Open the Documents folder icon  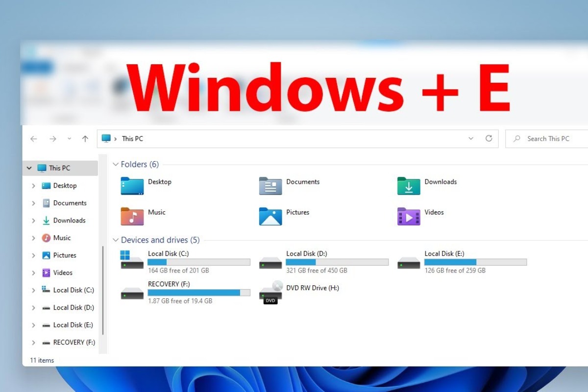[270, 186]
